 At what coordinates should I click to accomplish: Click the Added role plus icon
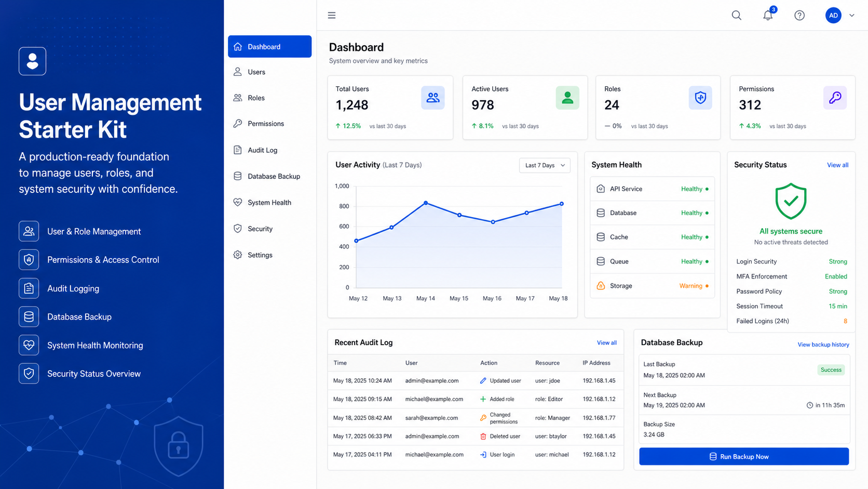click(483, 399)
